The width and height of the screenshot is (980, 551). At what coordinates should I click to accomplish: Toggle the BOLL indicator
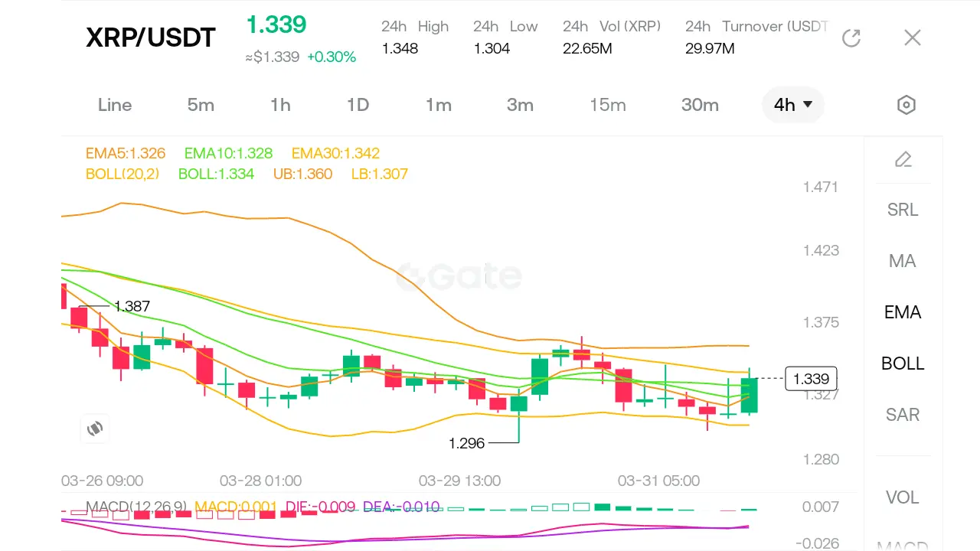903,364
